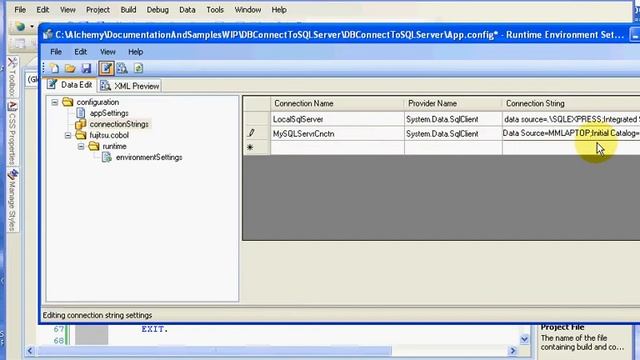Screen dimensions: 640x360
Task: Open Visual Studio's Data menu
Action: tap(187, 10)
